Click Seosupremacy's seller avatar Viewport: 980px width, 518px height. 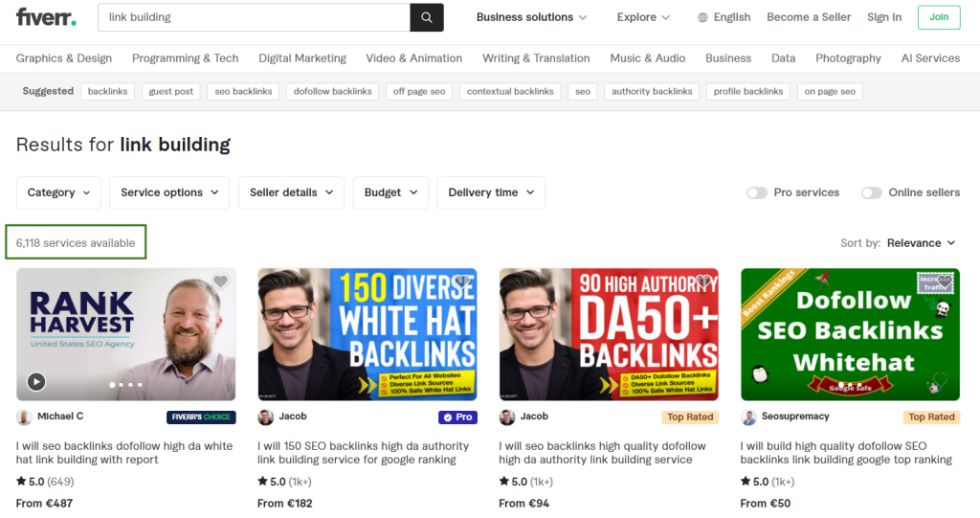click(748, 417)
